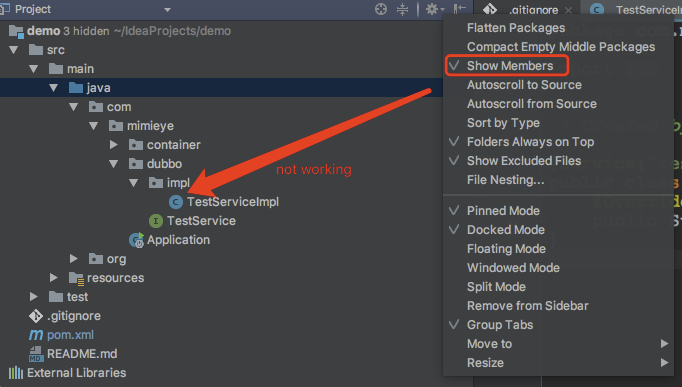The width and height of the screenshot is (682, 387).
Task: Click the resources folder icon
Action: point(76,278)
